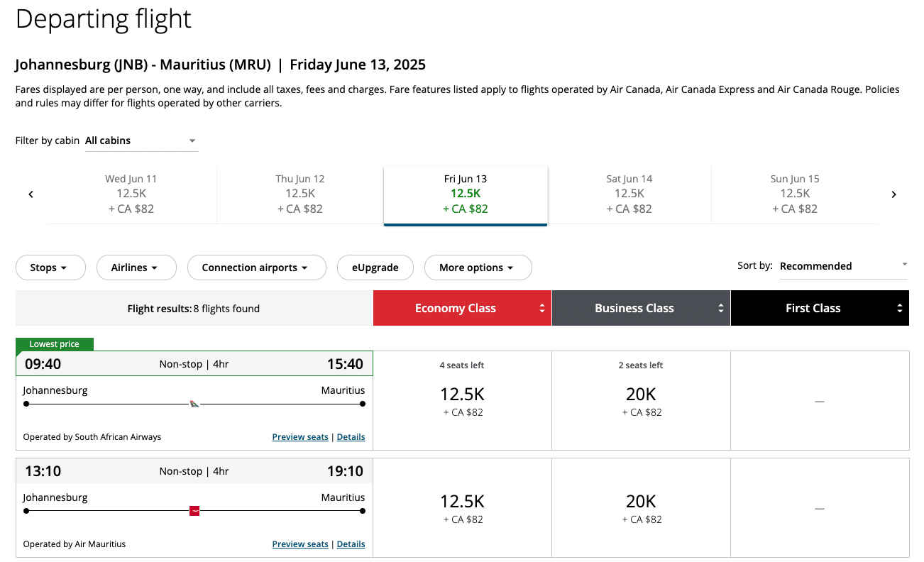Open the Filter by cabin dropdown
This screenshot has height=562, width=924.
coord(141,140)
